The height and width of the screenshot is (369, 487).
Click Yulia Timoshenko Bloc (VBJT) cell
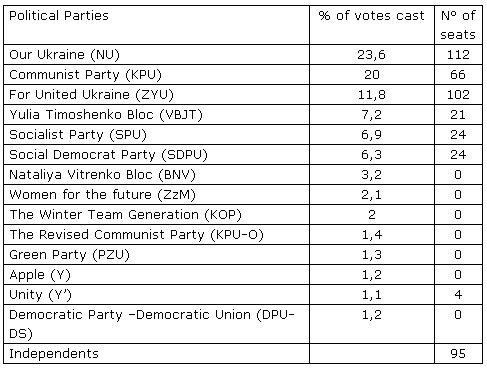(x=156, y=115)
